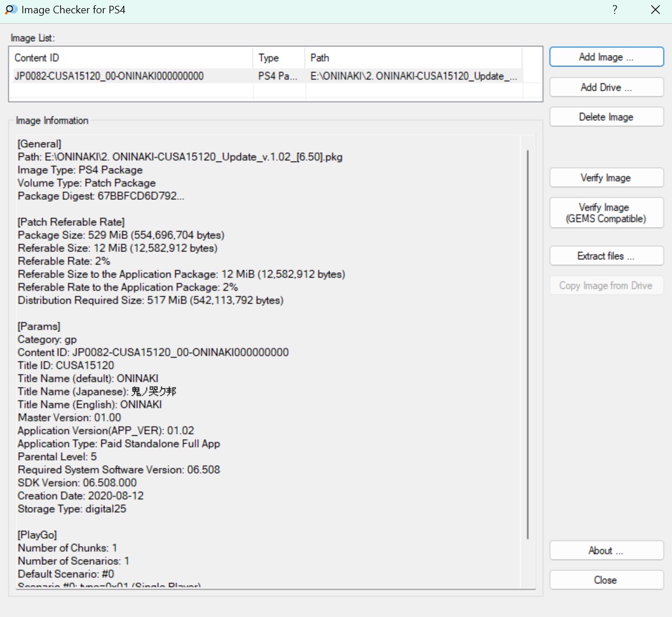Click the Default Scenario: #0 line
This screenshot has height=617, width=672.
click(x=66, y=574)
